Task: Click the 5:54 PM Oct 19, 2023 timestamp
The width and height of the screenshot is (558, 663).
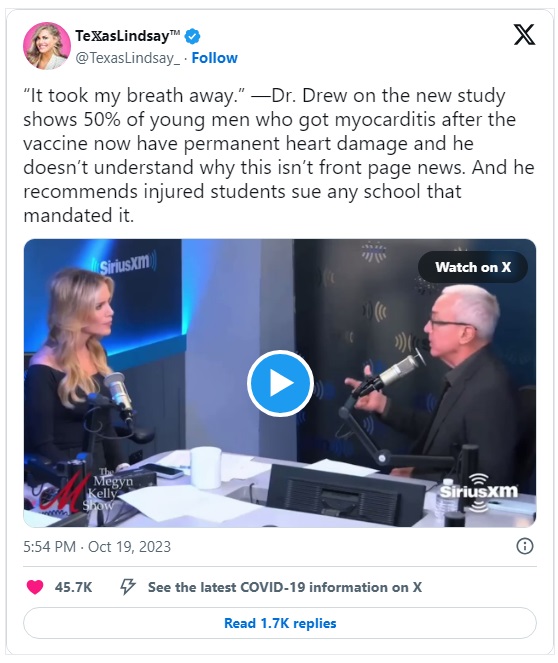Action: click(x=97, y=547)
